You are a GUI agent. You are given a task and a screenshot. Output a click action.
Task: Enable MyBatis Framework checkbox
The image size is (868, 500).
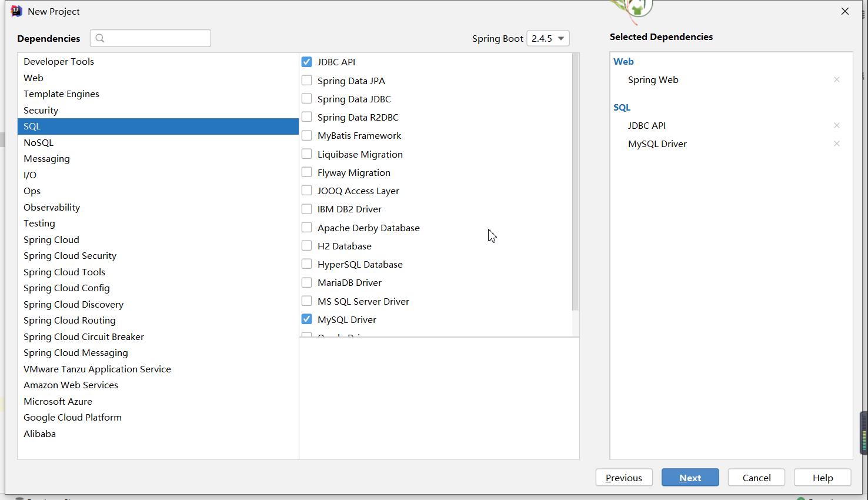306,135
